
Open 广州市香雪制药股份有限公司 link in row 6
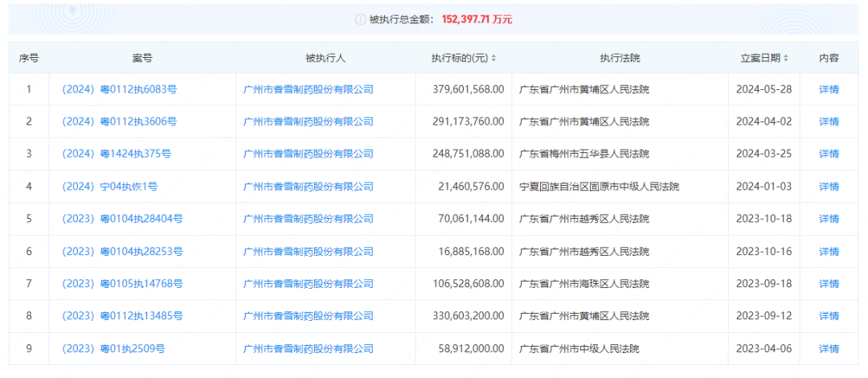(309, 251)
